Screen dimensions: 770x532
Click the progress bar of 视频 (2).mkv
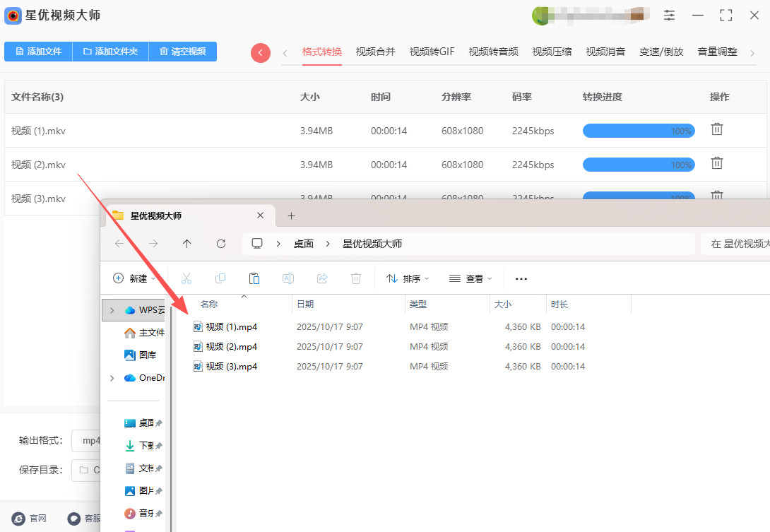coord(639,165)
